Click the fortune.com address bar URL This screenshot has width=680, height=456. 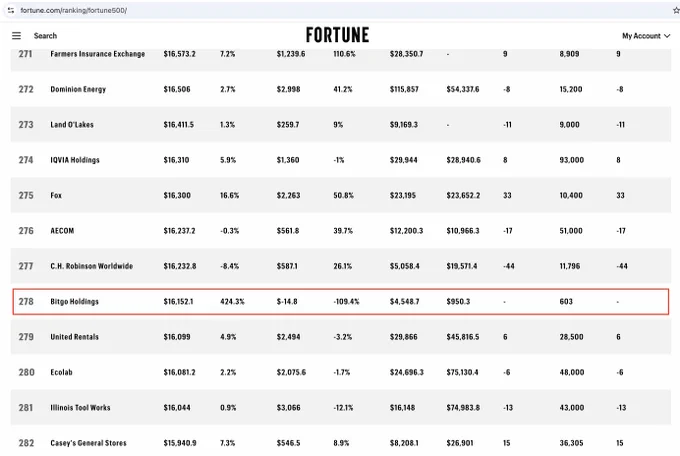[x=74, y=10]
